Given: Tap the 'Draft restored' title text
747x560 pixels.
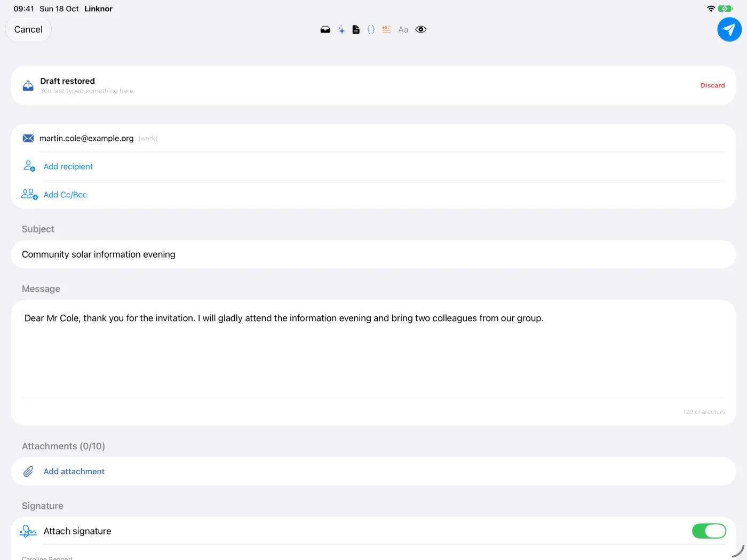Looking at the screenshot, I should (x=67, y=81).
